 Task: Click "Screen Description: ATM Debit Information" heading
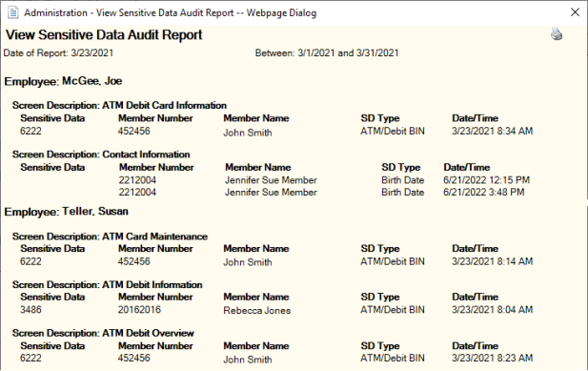tap(108, 285)
